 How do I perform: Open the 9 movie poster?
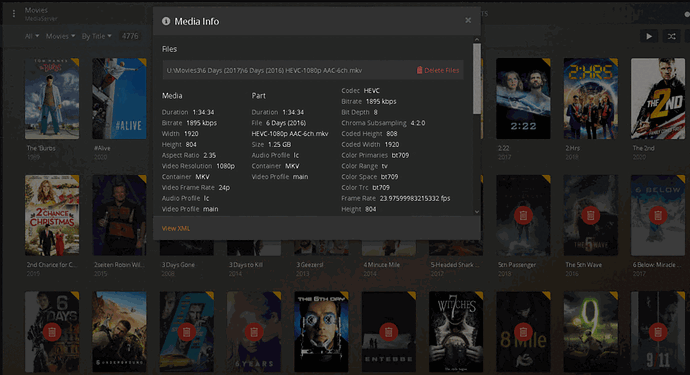[591, 332]
